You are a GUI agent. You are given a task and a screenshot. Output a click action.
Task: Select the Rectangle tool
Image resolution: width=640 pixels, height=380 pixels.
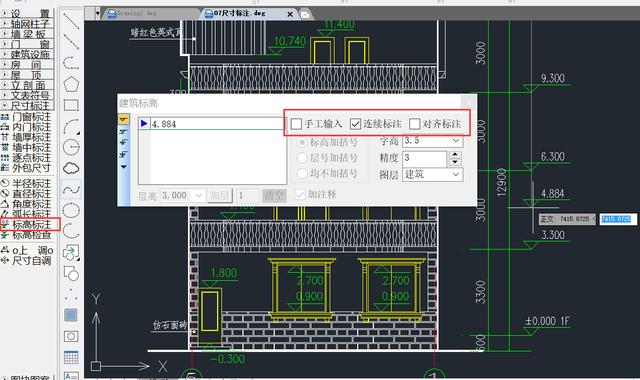[x=71, y=105]
